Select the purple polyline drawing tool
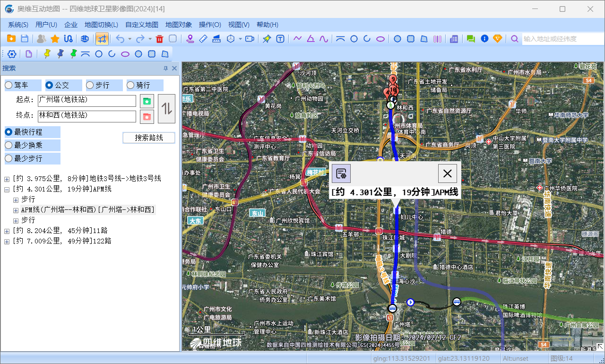 point(297,39)
